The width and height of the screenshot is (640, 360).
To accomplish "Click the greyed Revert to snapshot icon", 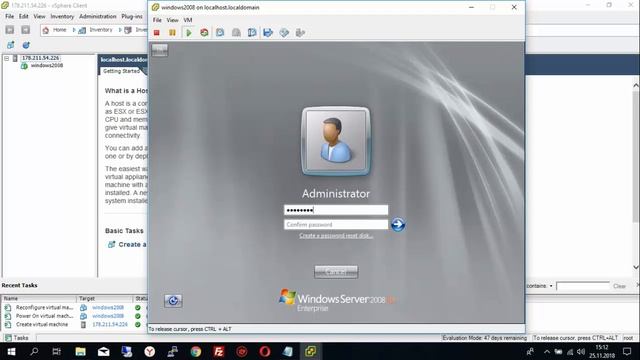I will click(x=236, y=33).
